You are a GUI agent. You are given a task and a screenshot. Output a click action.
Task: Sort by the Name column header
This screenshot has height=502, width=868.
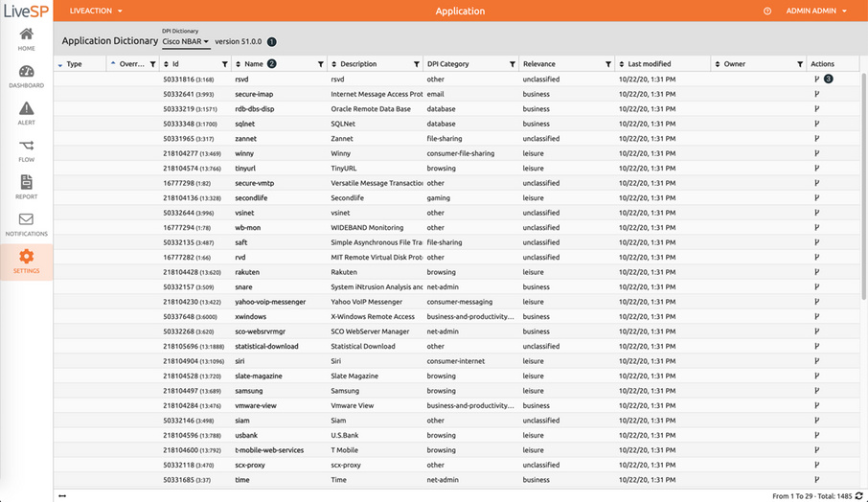click(x=254, y=64)
